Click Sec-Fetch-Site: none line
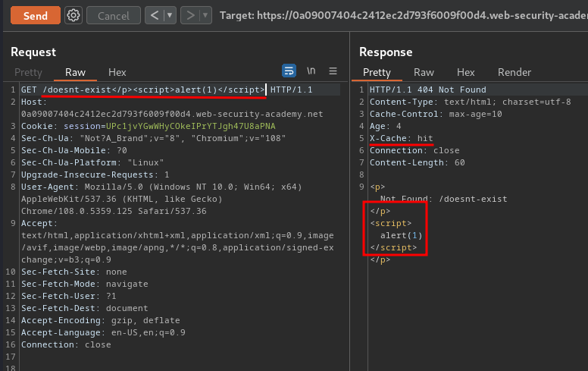 point(73,272)
